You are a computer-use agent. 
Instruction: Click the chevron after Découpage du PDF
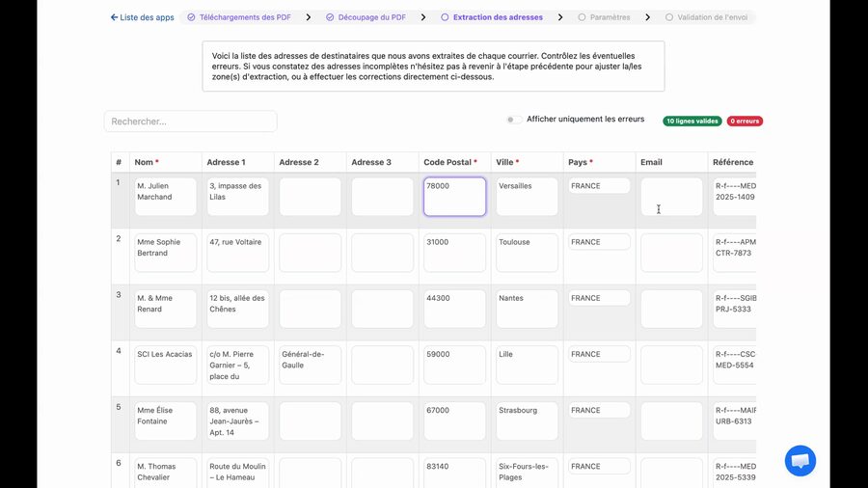coord(423,17)
